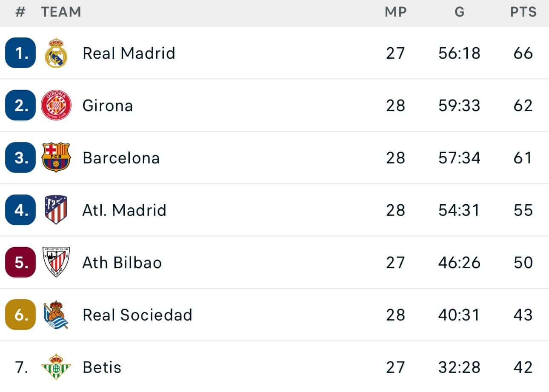The height and width of the screenshot is (392, 549).
Task: Click the Barcelona club crest
Action: [x=56, y=158]
